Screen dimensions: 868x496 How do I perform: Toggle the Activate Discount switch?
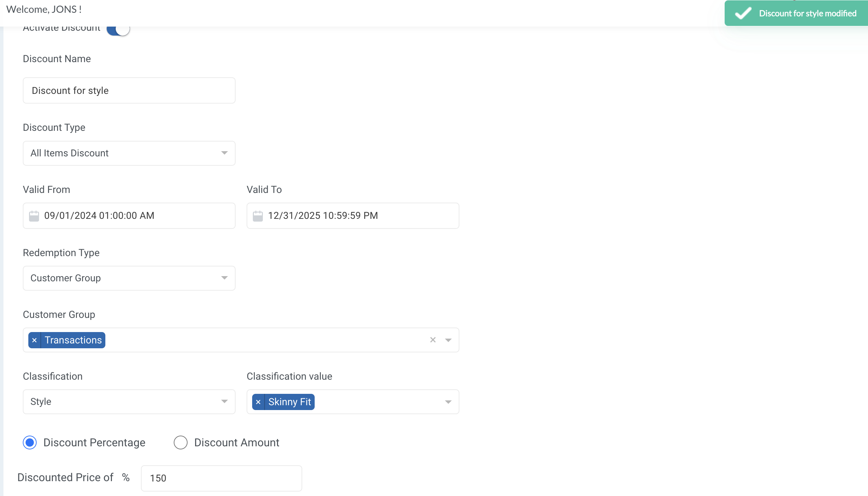coord(118,30)
